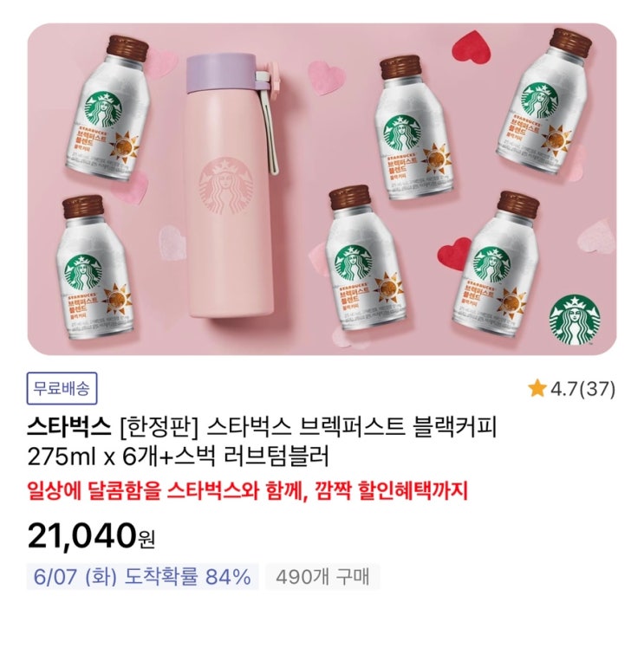Open the 4.7(37) review rating
644x648 pixels.
(x=572, y=389)
